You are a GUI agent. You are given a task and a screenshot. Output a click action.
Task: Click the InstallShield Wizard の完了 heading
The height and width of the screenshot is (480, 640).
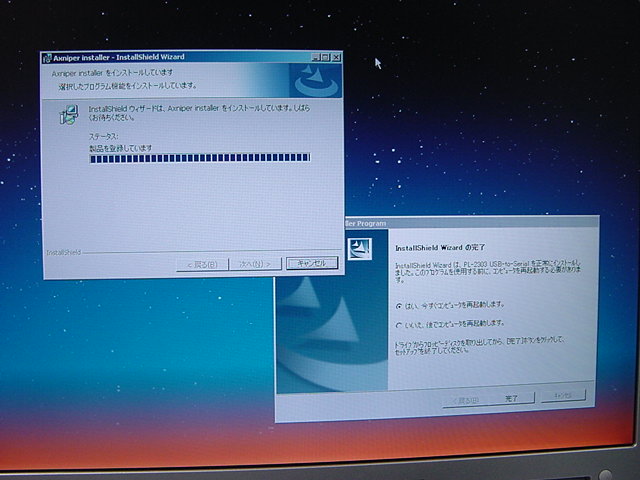point(440,248)
